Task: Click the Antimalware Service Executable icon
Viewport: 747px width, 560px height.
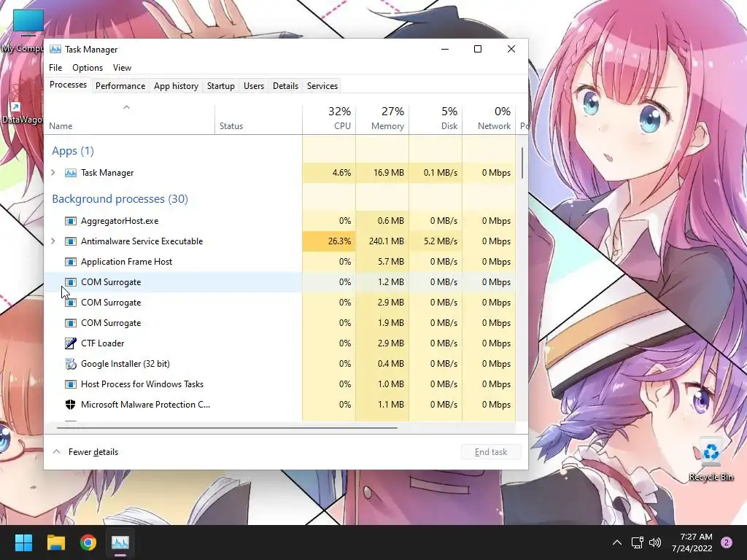Action: coord(71,241)
